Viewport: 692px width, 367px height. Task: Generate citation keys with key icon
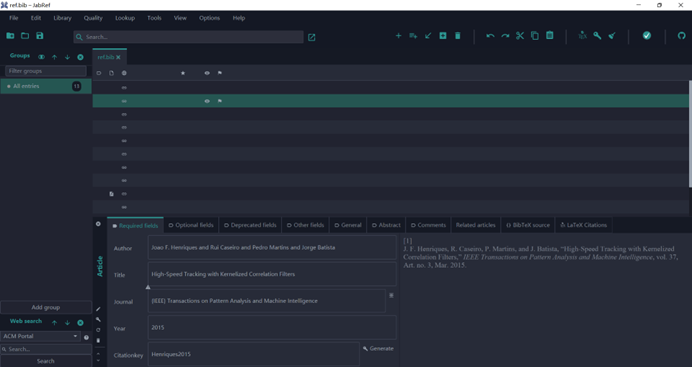[597, 36]
